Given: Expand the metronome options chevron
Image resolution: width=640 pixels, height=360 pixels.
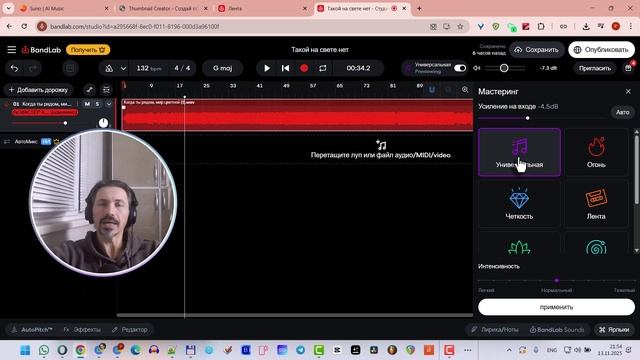Looking at the screenshot, I should click(123, 68).
